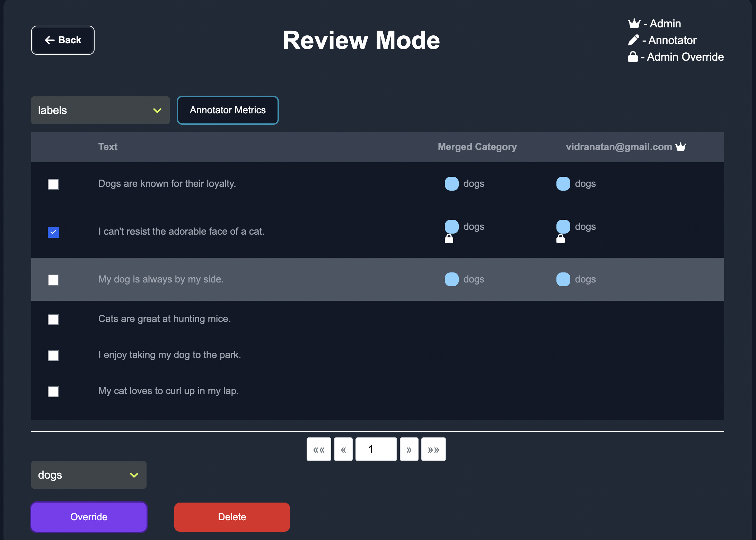Expand the dogs category dropdown
Image resolution: width=756 pixels, height=540 pixels.
tap(89, 475)
